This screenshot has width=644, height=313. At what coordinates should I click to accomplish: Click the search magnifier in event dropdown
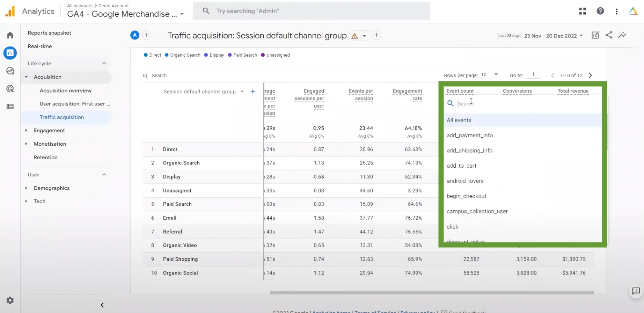click(x=451, y=103)
